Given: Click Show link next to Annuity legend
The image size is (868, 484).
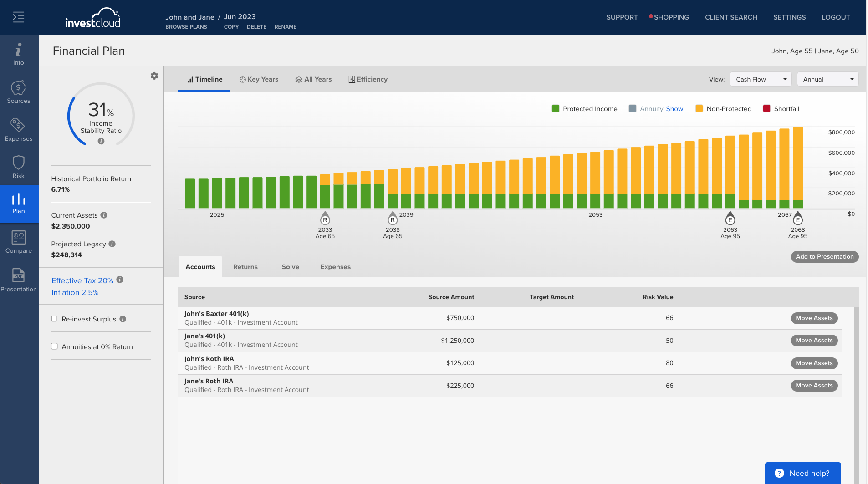Looking at the screenshot, I should (x=674, y=109).
